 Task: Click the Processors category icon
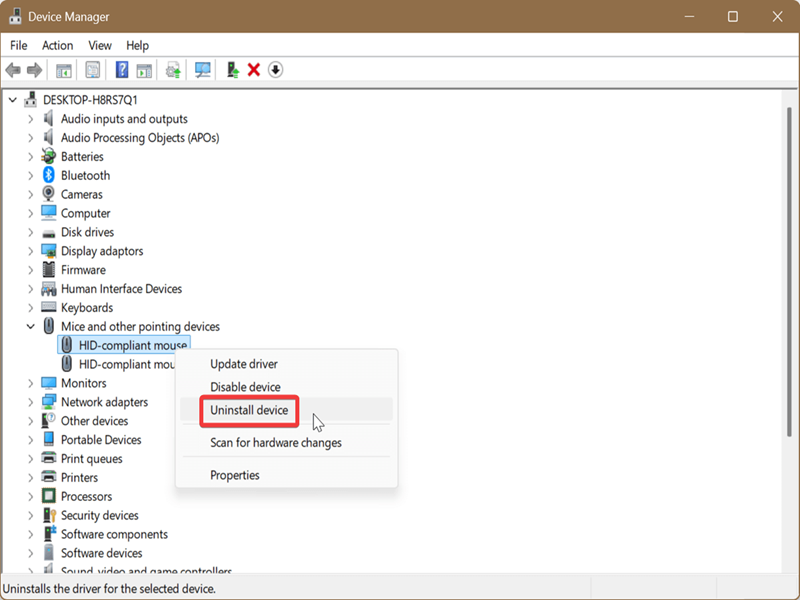(x=48, y=496)
